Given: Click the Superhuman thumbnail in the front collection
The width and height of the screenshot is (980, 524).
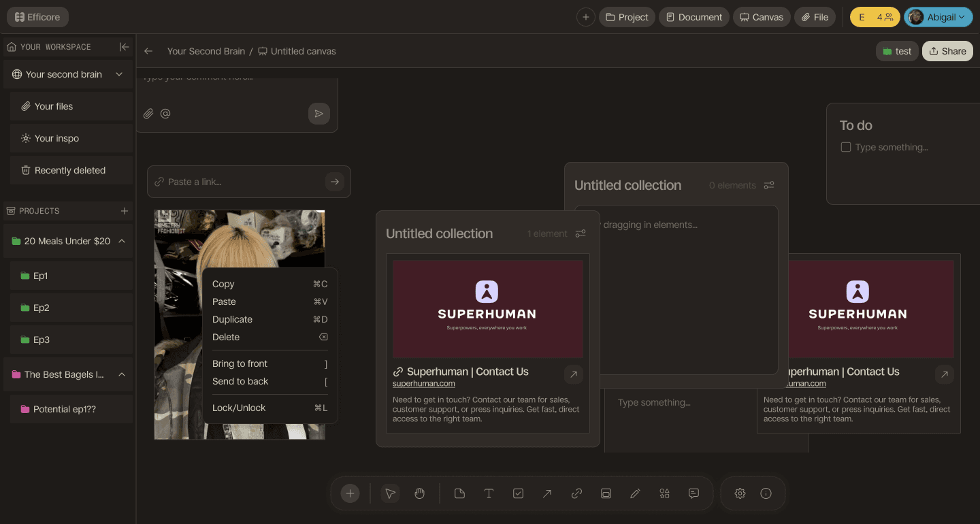Looking at the screenshot, I should pos(488,309).
